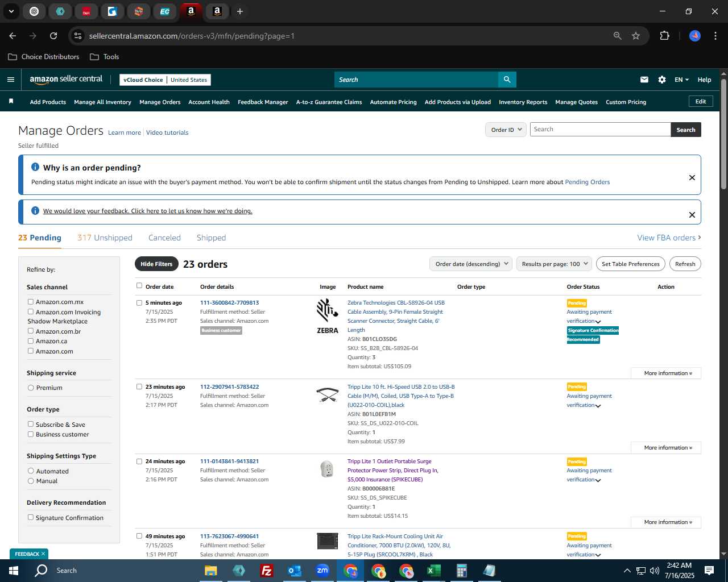
Task: Click the bookmark icon in navigation bar
Action: [11, 102]
